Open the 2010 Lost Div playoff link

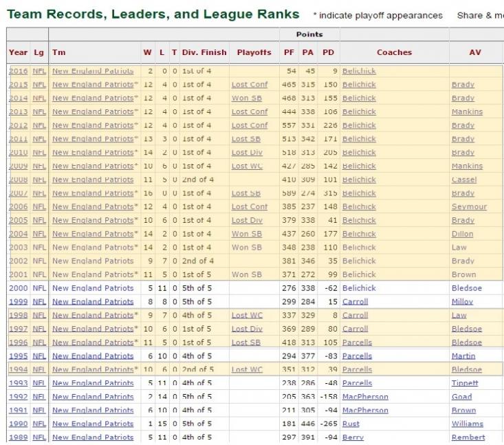[x=247, y=153]
